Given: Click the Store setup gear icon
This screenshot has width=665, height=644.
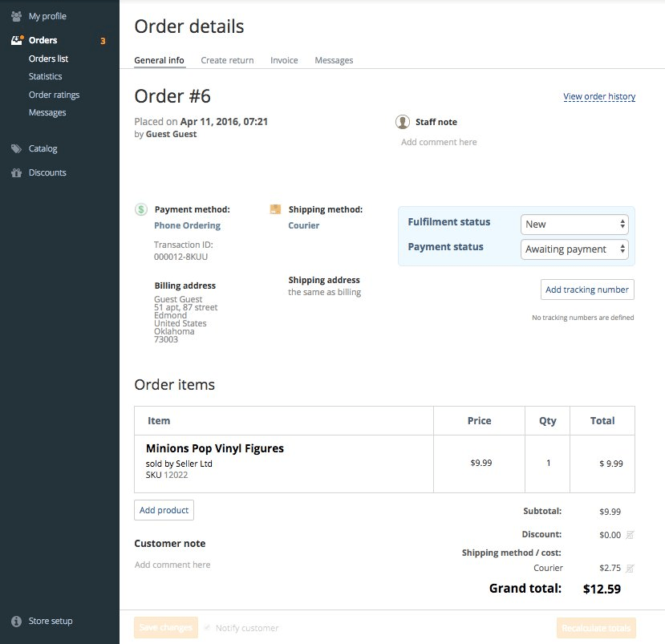Looking at the screenshot, I should pos(16,620).
